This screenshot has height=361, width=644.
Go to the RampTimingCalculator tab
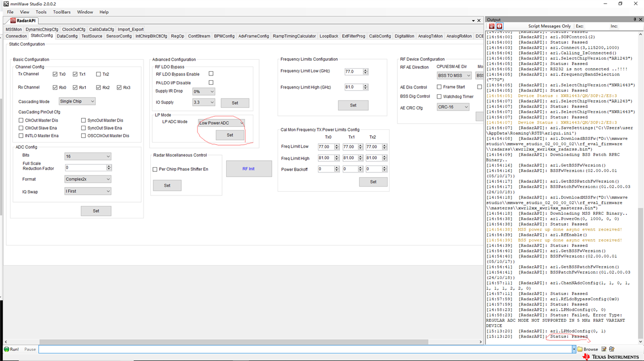coord(294,36)
